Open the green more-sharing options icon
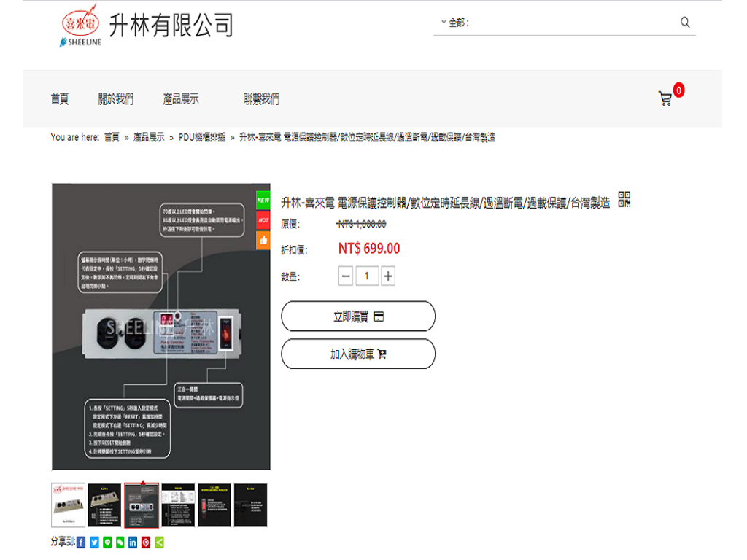The width and height of the screenshot is (747, 560). click(159, 542)
